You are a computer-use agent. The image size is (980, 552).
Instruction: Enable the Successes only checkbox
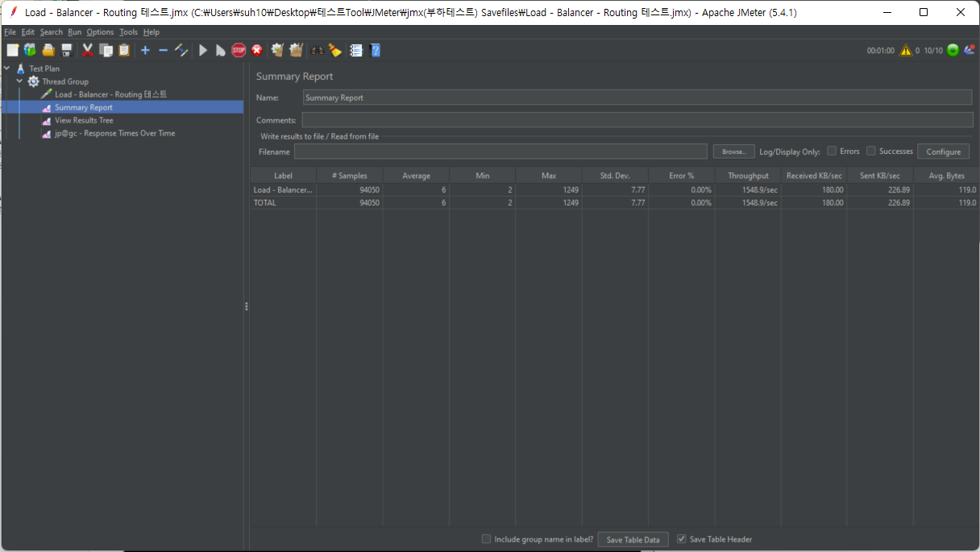click(x=871, y=151)
